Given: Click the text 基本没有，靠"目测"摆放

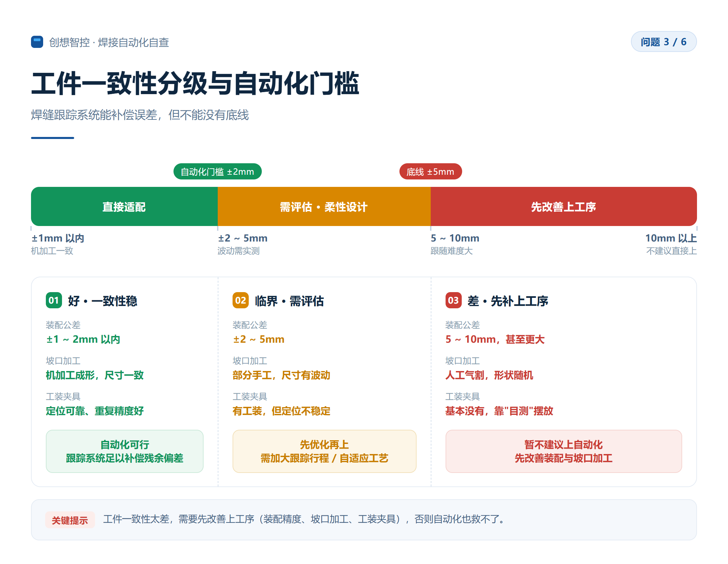Looking at the screenshot, I should click(x=499, y=411).
